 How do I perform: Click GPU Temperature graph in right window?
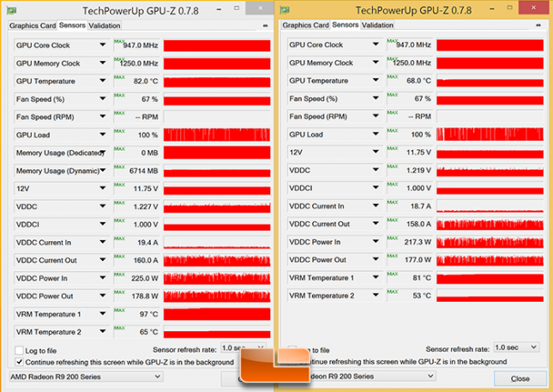click(x=490, y=81)
